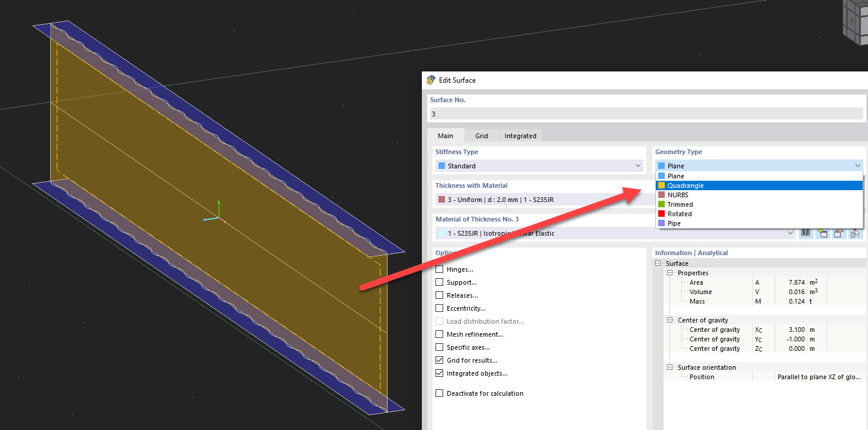Image resolution: width=868 pixels, height=430 pixels.
Task: Open the Integrated tab
Action: (520, 135)
